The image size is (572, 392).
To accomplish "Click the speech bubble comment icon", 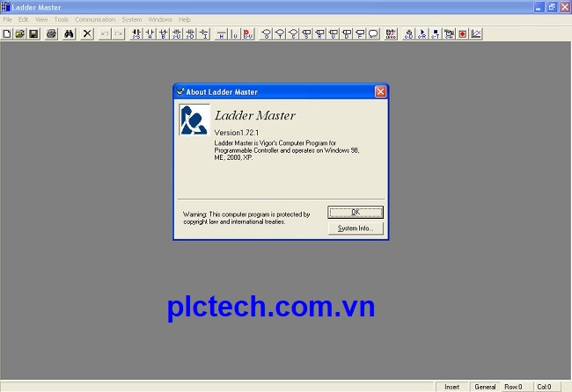I will tap(373, 34).
